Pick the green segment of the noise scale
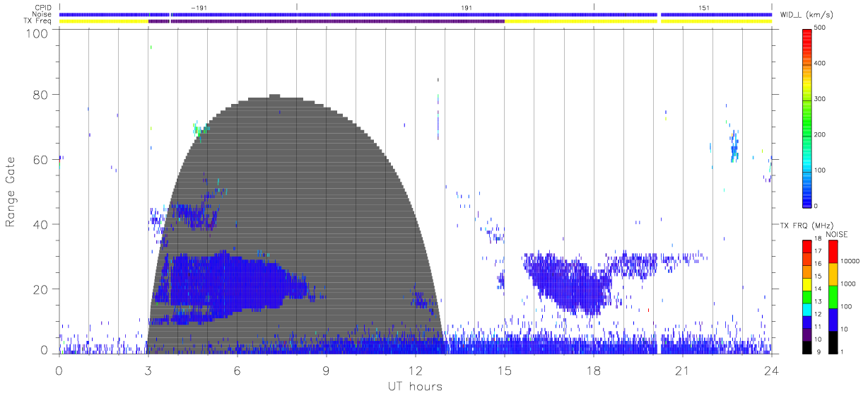The width and height of the screenshot is (868, 401). pyautogui.click(x=832, y=296)
